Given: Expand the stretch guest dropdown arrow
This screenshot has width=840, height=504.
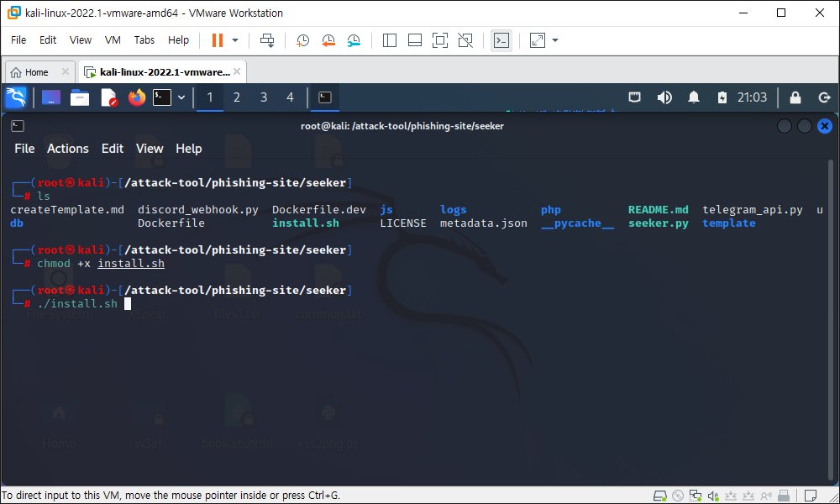Looking at the screenshot, I should [555, 40].
